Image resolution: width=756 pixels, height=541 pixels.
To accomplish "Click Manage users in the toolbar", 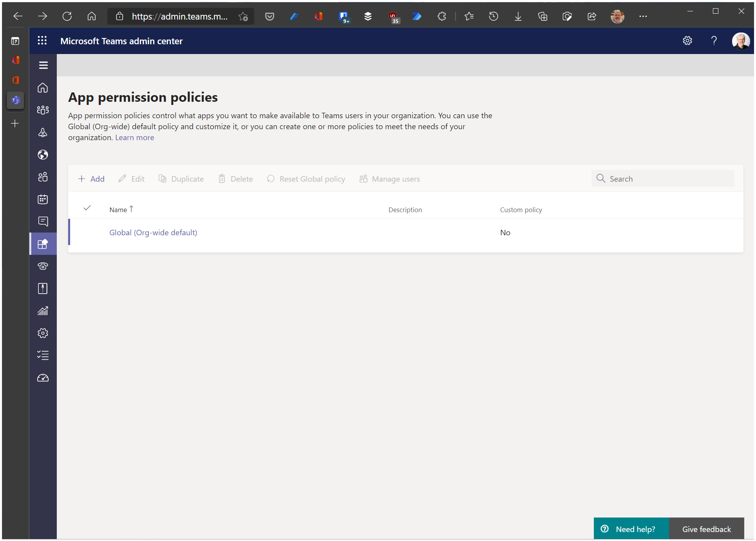I will coord(390,179).
